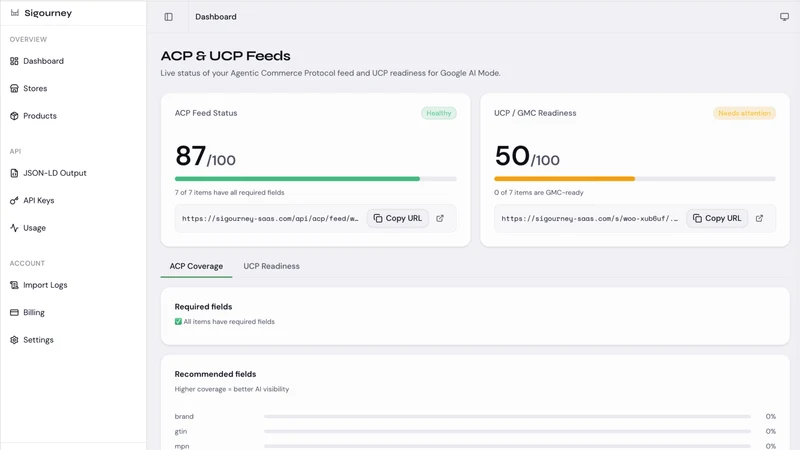Viewport: 800px width, 450px height.
Task: Click the JSON-LD Output file icon
Action: (14, 173)
